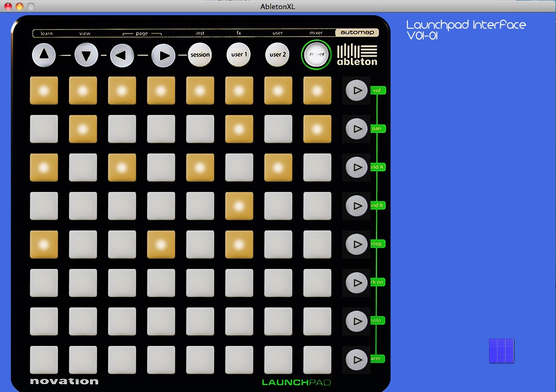Click the learn label in top strip

click(47, 33)
